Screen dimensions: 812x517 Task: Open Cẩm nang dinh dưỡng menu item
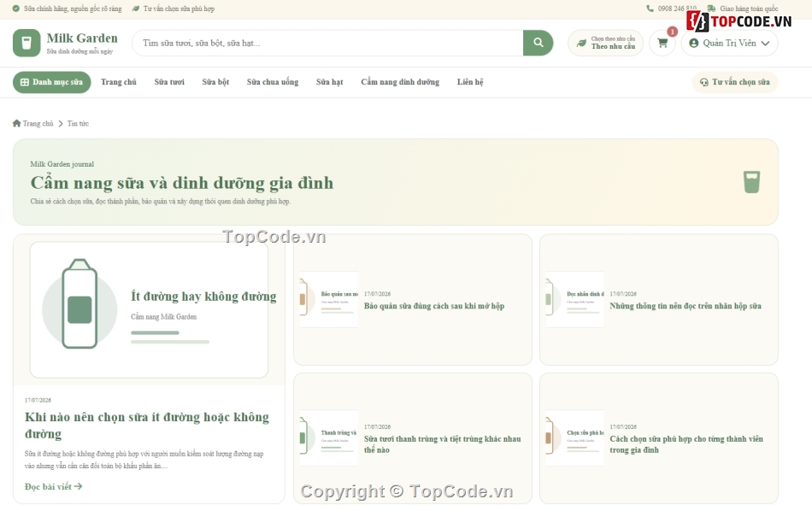click(400, 82)
